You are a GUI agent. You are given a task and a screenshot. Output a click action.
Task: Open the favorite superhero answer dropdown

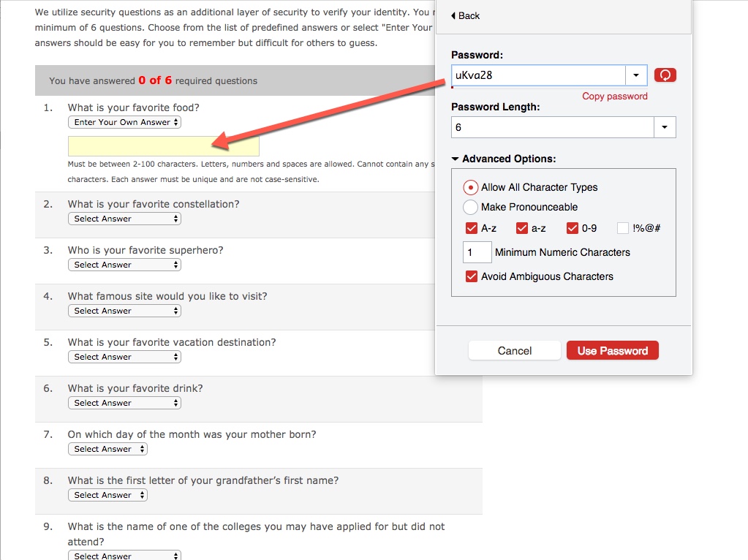point(124,264)
